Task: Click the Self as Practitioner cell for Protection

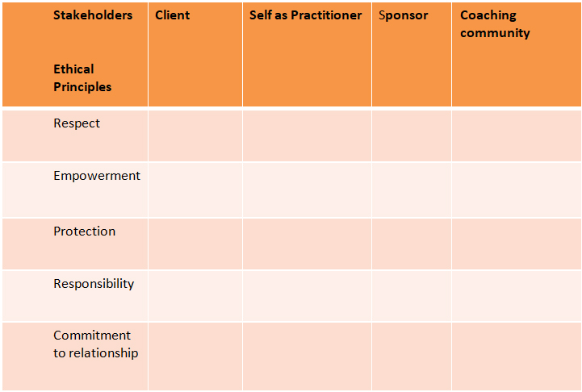Action: 307,243
